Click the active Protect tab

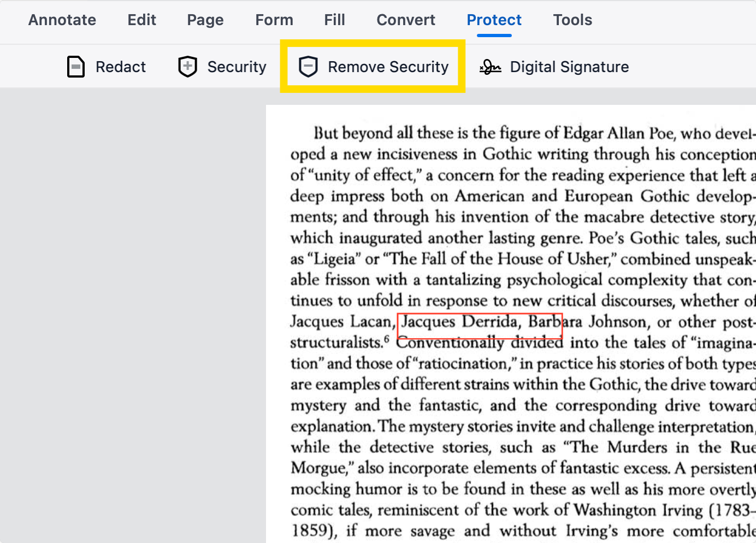pyautogui.click(x=494, y=20)
